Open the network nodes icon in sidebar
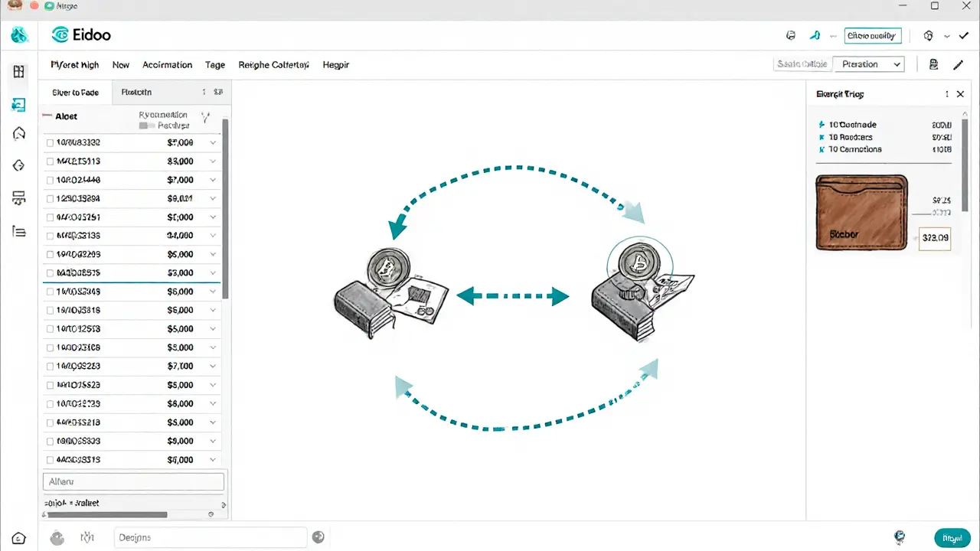Screen dimensions: 980x551 18,198
